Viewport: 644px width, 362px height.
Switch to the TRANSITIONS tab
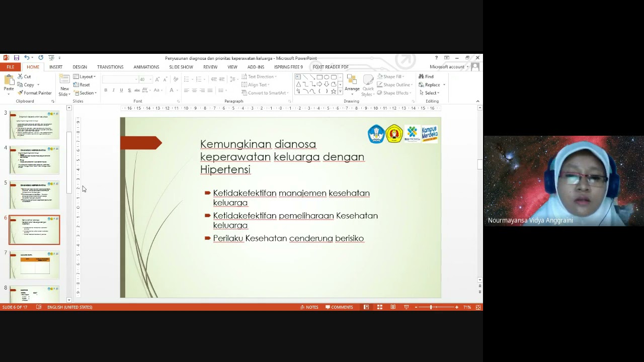click(110, 67)
